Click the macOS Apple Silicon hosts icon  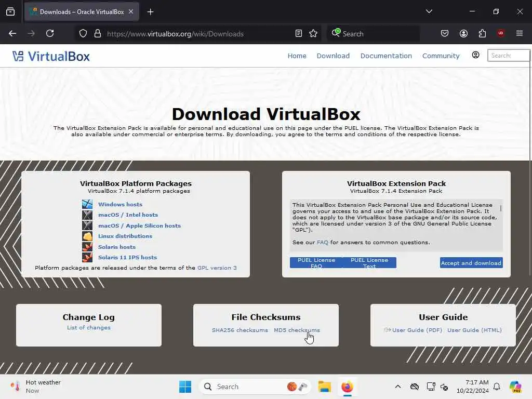pos(87,225)
